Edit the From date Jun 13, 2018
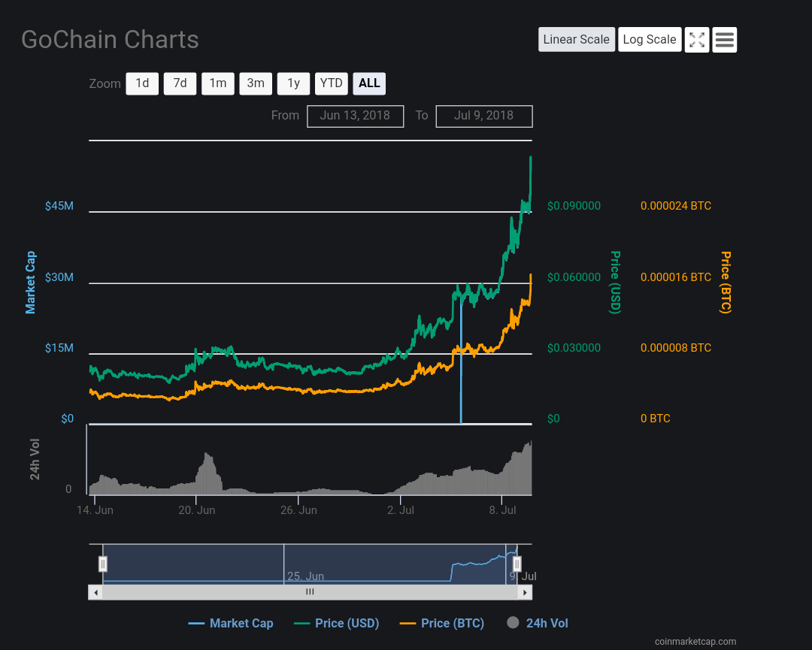812x650 pixels. (x=355, y=116)
